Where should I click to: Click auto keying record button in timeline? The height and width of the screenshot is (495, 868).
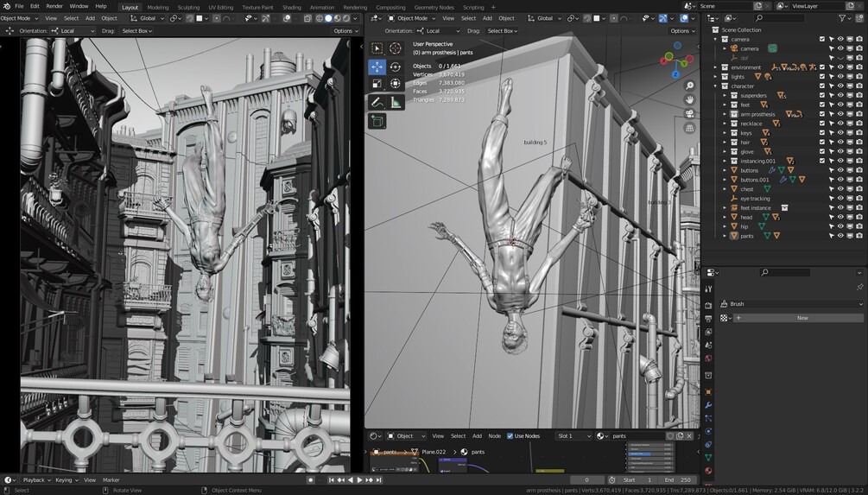[311, 480]
